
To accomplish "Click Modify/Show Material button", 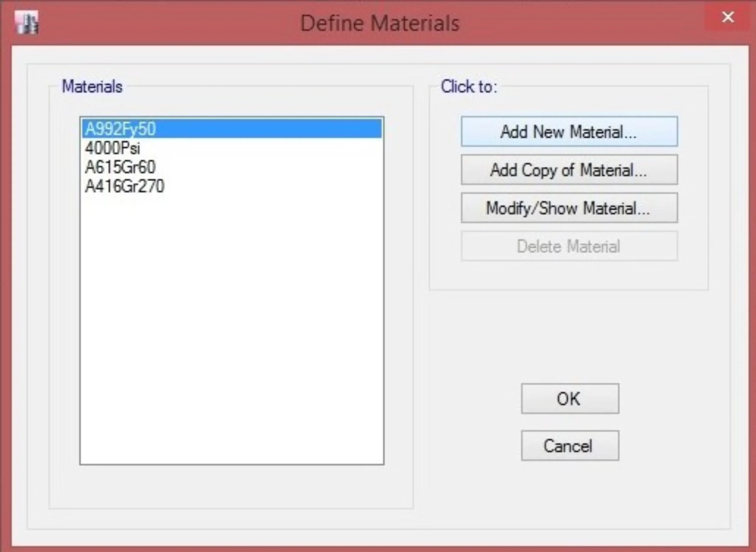I will click(569, 208).
